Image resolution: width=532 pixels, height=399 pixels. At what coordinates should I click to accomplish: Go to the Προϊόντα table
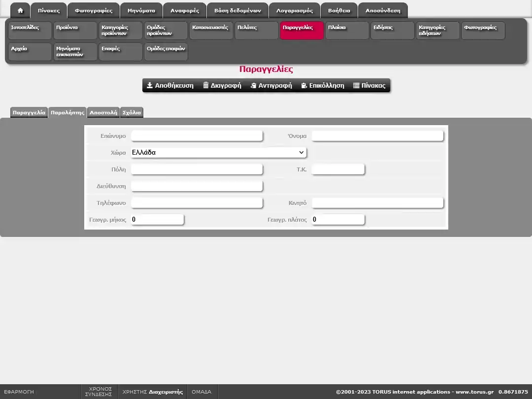[x=75, y=31]
